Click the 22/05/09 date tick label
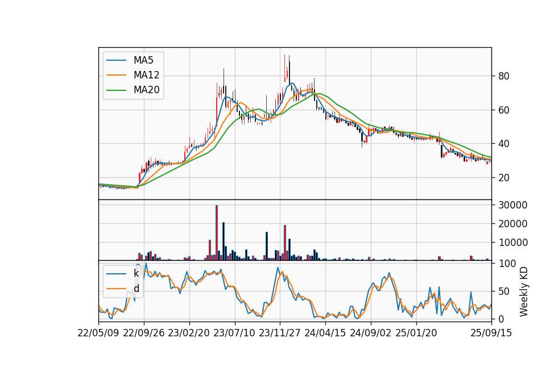Image resolution: width=546 pixels, height=392 pixels. (98, 333)
